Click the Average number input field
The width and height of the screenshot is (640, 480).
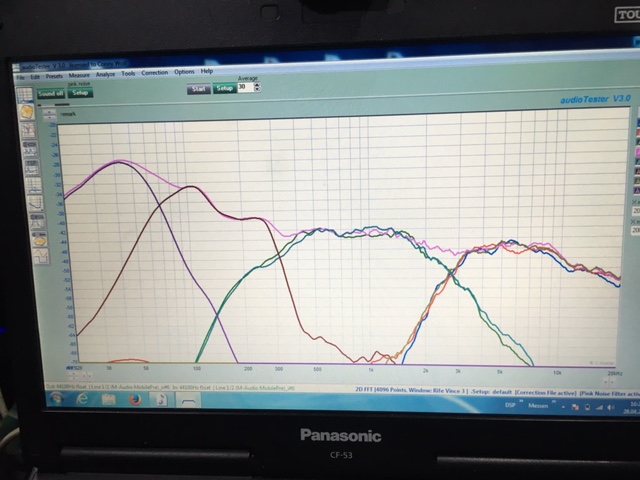(243, 88)
